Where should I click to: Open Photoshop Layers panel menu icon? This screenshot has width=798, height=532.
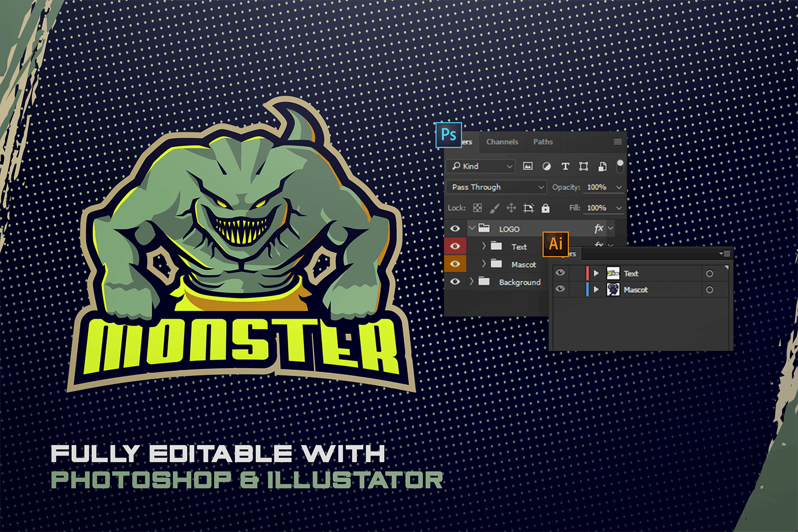[618, 142]
